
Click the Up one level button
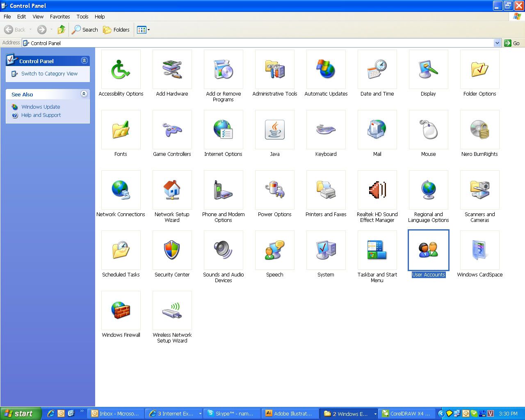62,30
